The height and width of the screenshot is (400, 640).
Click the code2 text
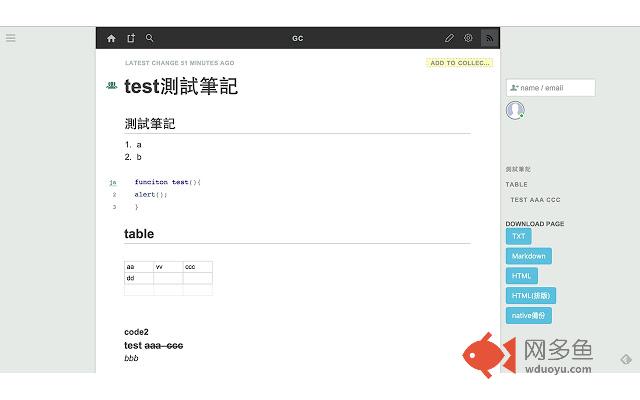(x=136, y=332)
